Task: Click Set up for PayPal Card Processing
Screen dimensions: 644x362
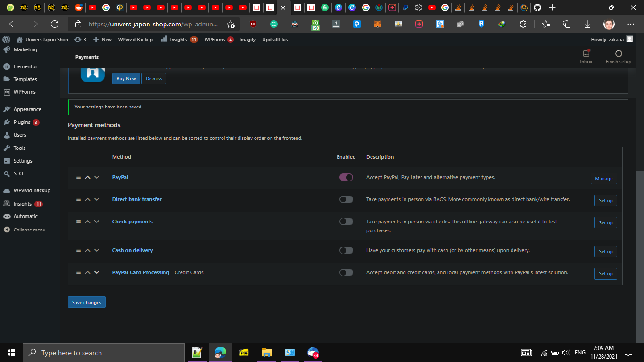Action: [x=605, y=273]
